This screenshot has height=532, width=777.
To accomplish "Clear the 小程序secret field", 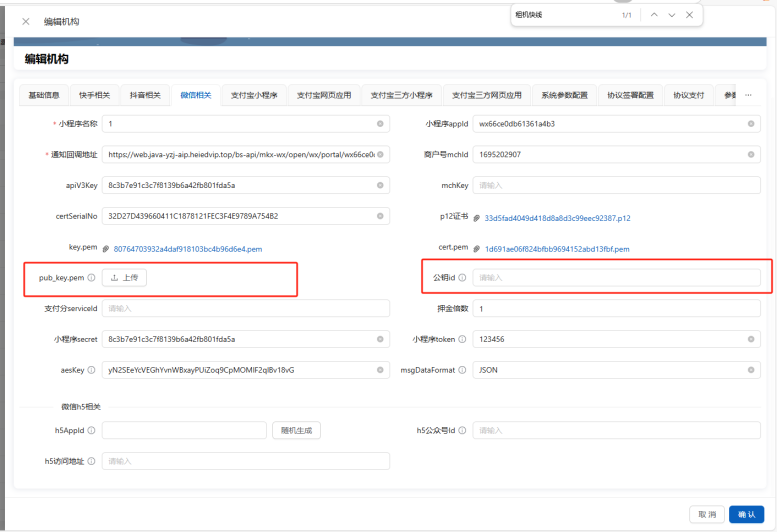I will pyautogui.click(x=380, y=339).
